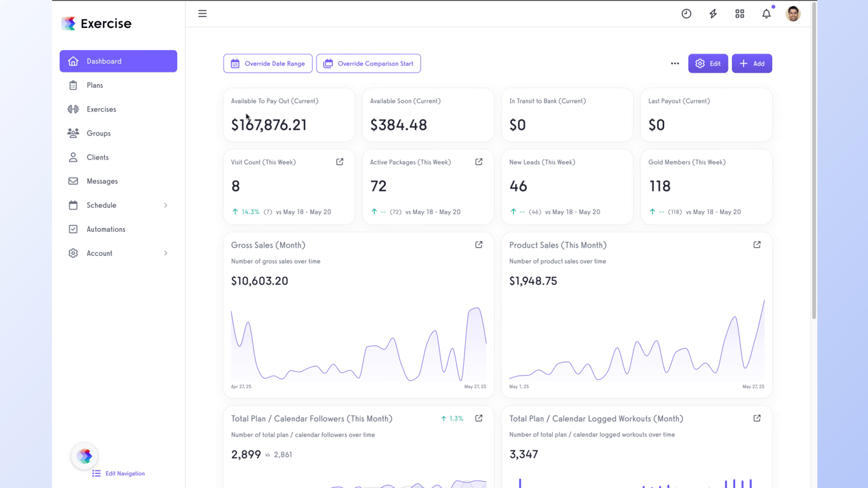
Task: Open the user profile avatar
Action: click(x=793, y=13)
